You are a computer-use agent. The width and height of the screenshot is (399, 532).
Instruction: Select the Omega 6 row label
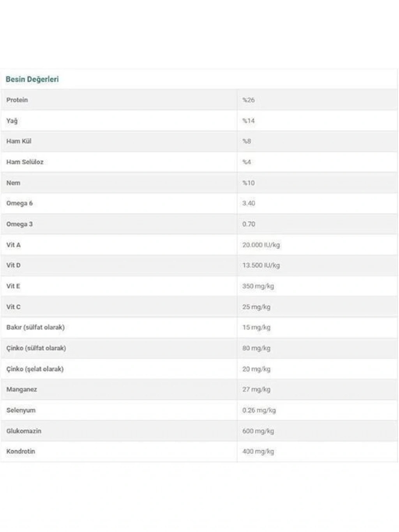(19, 203)
